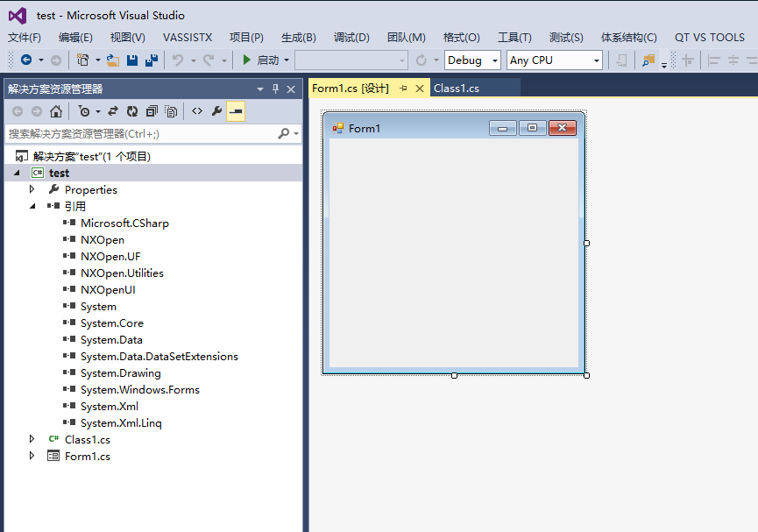Select the System.Windows.Forms reference
758x532 pixels.
click(140, 390)
